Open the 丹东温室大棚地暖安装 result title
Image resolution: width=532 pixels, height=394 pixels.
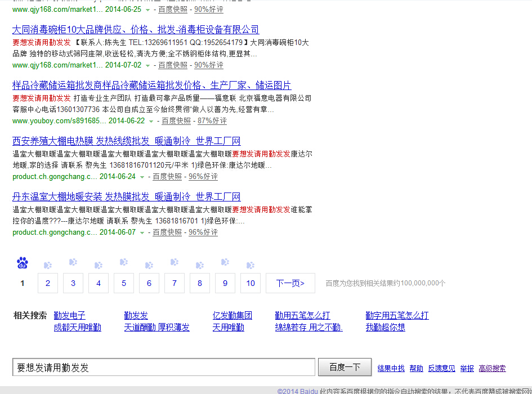tap(126, 197)
